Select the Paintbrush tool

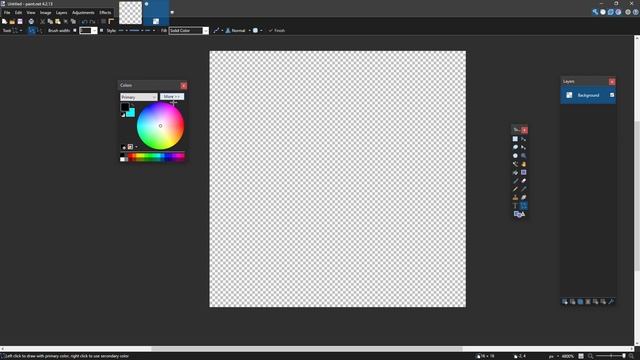point(515,181)
